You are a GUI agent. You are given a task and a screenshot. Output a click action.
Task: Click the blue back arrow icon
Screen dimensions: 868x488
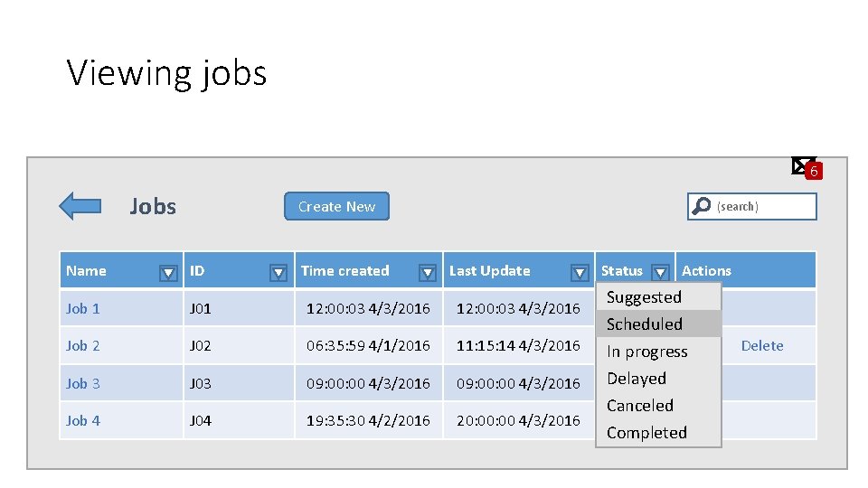80,206
